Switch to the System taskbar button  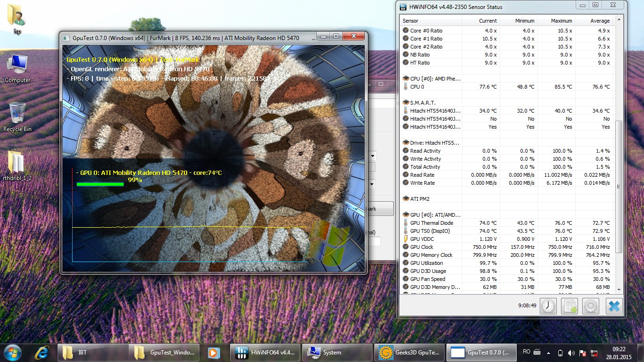(337, 352)
